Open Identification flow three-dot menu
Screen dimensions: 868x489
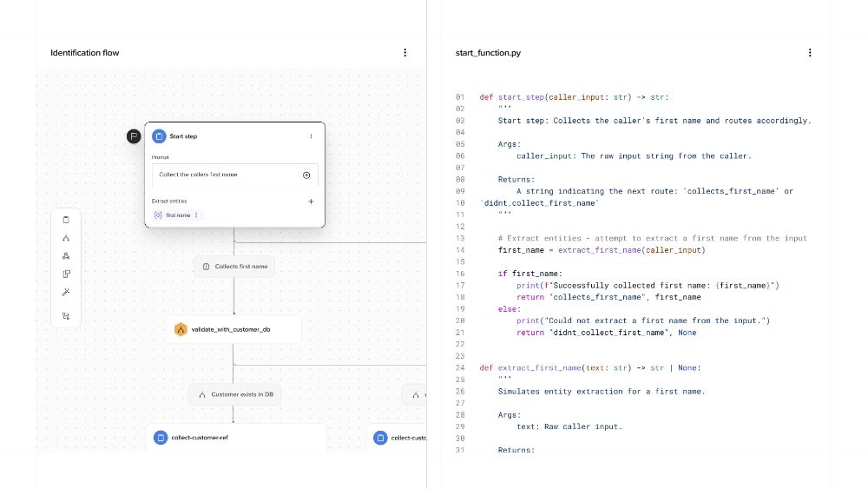tap(404, 53)
